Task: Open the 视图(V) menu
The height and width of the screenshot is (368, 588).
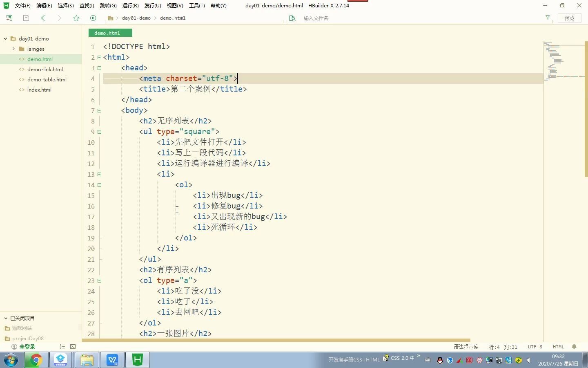Action: click(175, 6)
